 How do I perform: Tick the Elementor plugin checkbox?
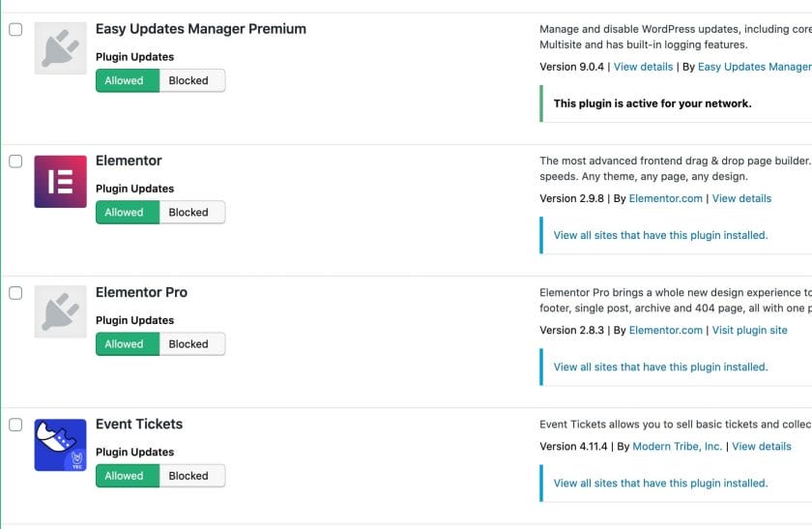(x=15, y=162)
